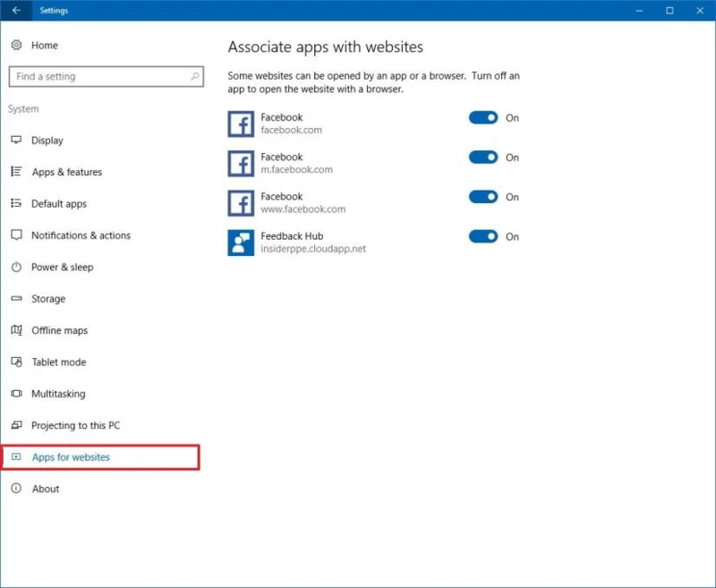This screenshot has height=588, width=716.
Task: Click the Display monitor icon
Action: pyautogui.click(x=16, y=140)
